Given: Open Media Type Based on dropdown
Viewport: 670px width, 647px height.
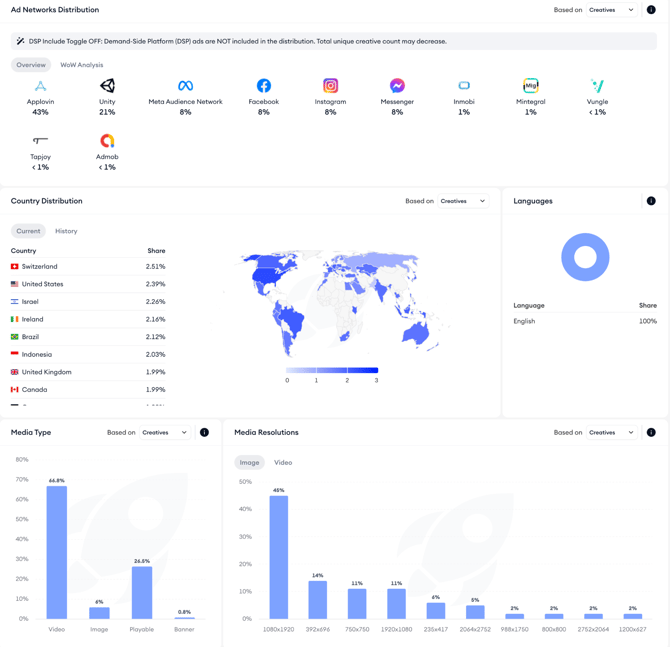Looking at the screenshot, I should pyautogui.click(x=165, y=432).
